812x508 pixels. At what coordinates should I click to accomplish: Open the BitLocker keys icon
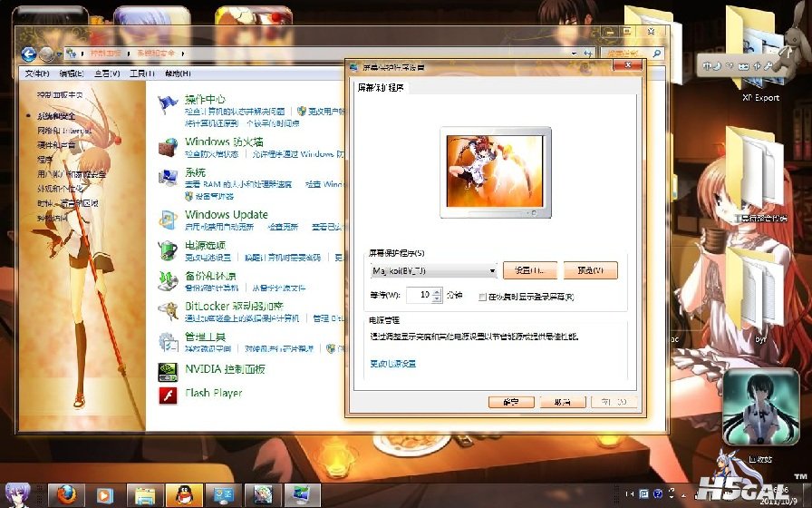click(x=168, y=311)
